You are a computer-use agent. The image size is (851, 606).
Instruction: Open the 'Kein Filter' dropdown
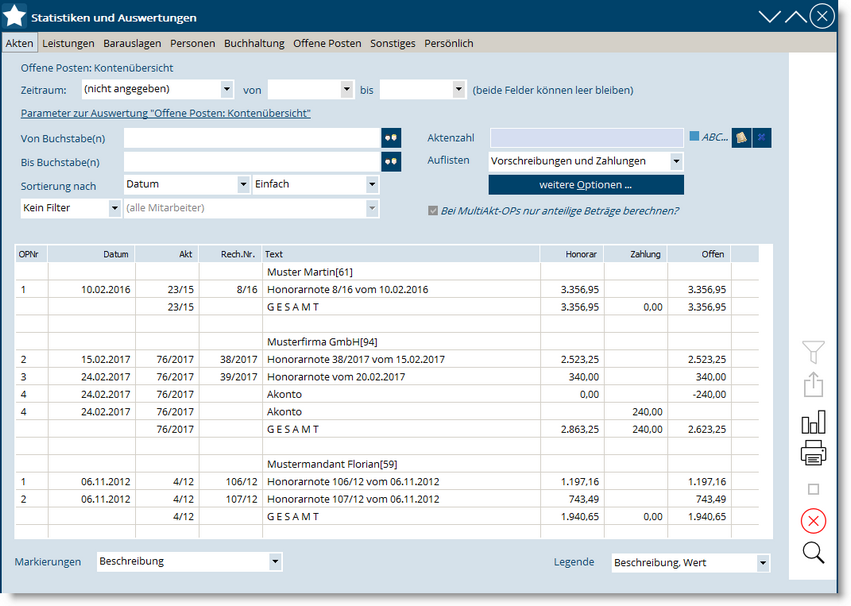114,208
